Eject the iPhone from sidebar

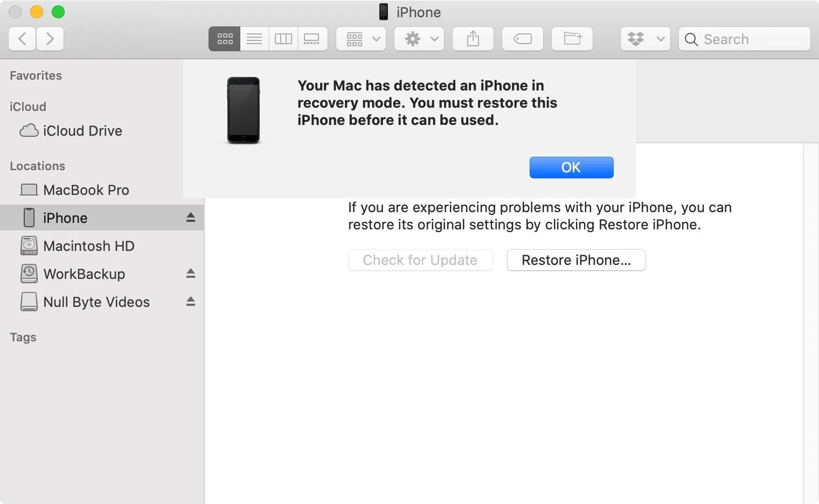191,218
